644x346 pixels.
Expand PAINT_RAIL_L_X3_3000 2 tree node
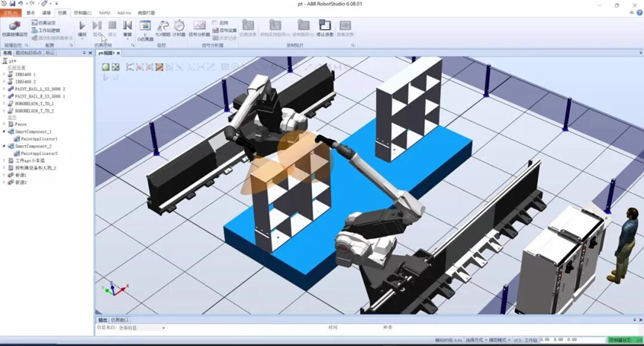click(4, 89)
